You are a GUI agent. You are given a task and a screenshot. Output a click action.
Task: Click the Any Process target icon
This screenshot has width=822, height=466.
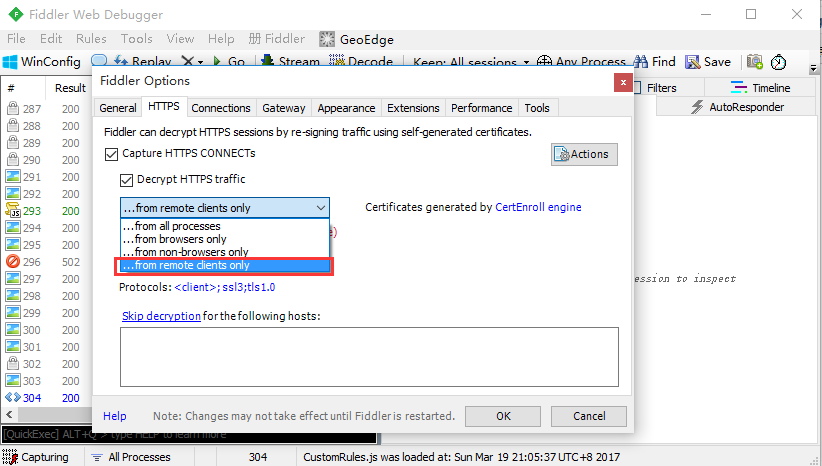(x=544, y=61)
